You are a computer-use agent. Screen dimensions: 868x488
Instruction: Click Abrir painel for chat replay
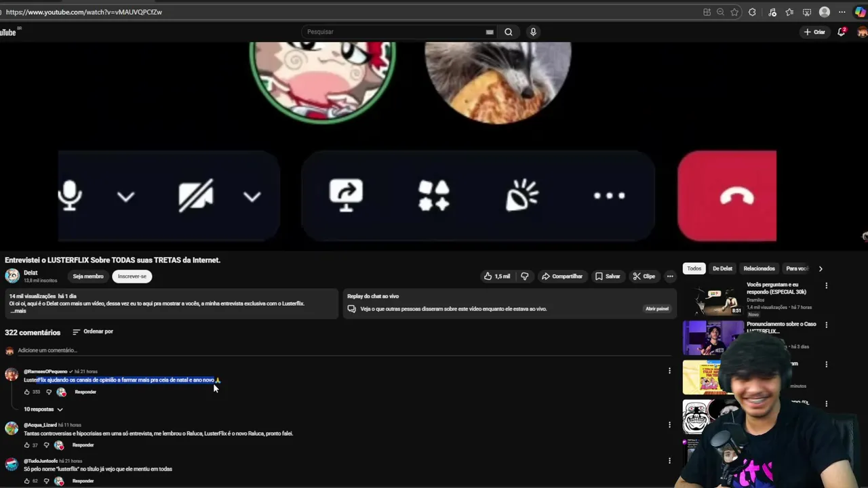click(x=657, y=309)
